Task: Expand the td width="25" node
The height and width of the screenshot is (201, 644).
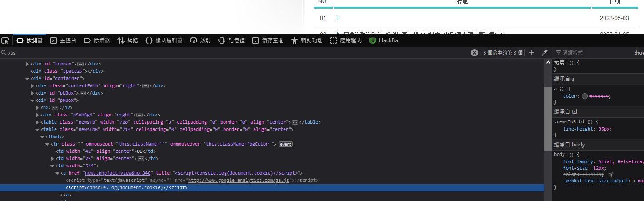Action: tap(52, 159)
